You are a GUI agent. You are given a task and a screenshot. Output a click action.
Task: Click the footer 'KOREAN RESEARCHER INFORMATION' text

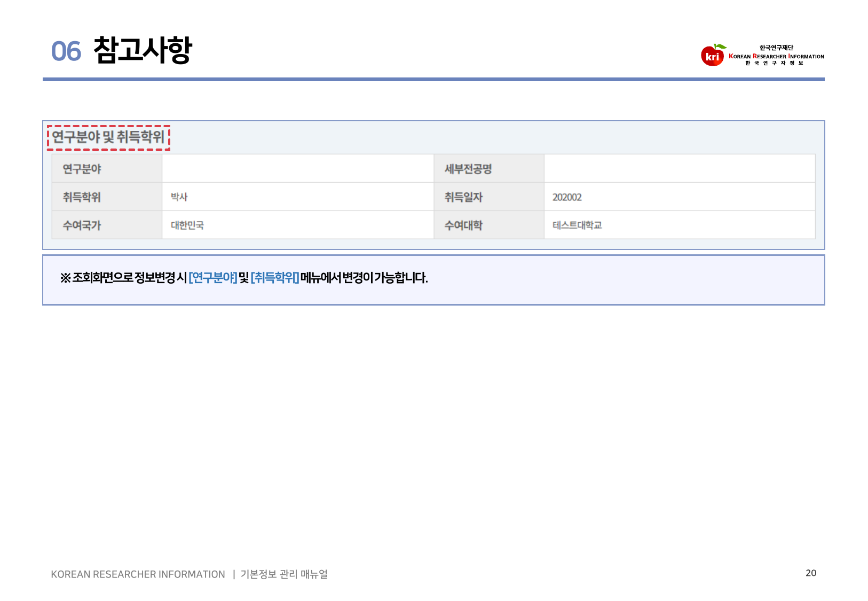(x=138, y=574)
